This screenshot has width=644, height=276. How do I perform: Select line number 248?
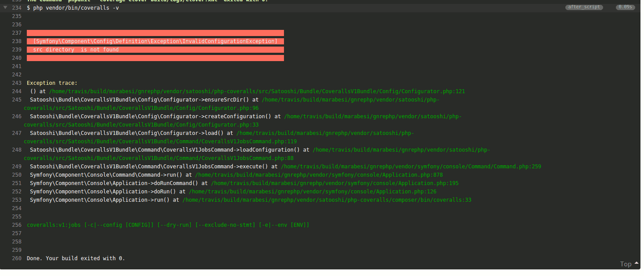(17, 150)
